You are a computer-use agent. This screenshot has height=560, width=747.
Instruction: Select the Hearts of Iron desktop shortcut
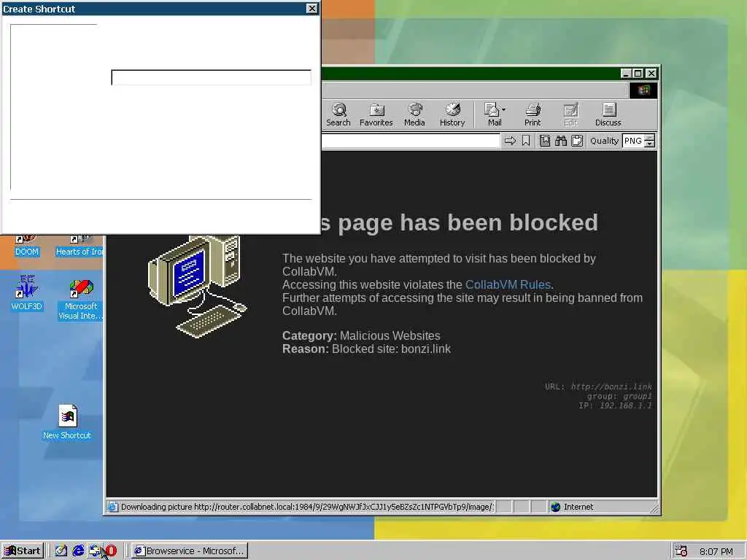pos(79,246)
